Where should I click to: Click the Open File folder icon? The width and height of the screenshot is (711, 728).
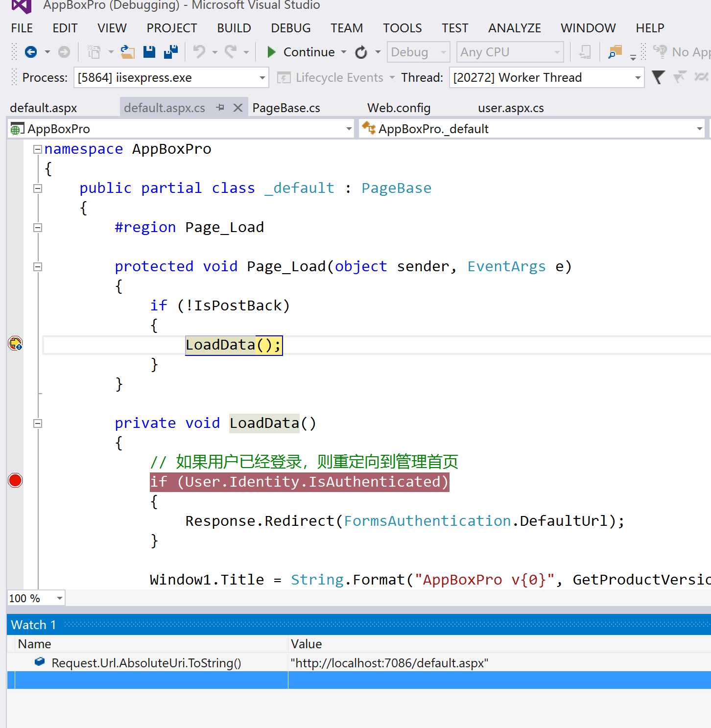coord(128,52)
